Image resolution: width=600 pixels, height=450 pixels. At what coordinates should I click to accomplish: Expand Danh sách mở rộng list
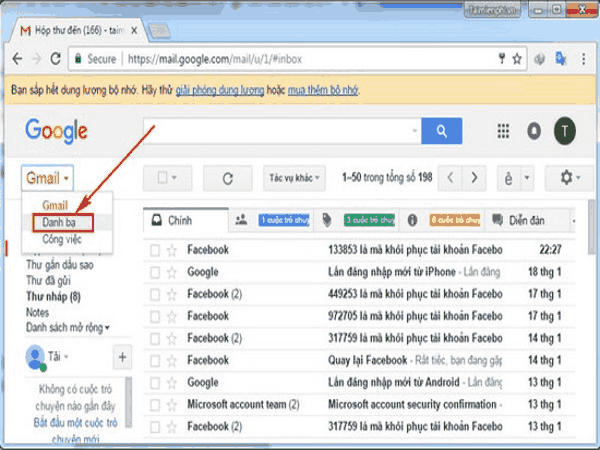coord(68,328)
